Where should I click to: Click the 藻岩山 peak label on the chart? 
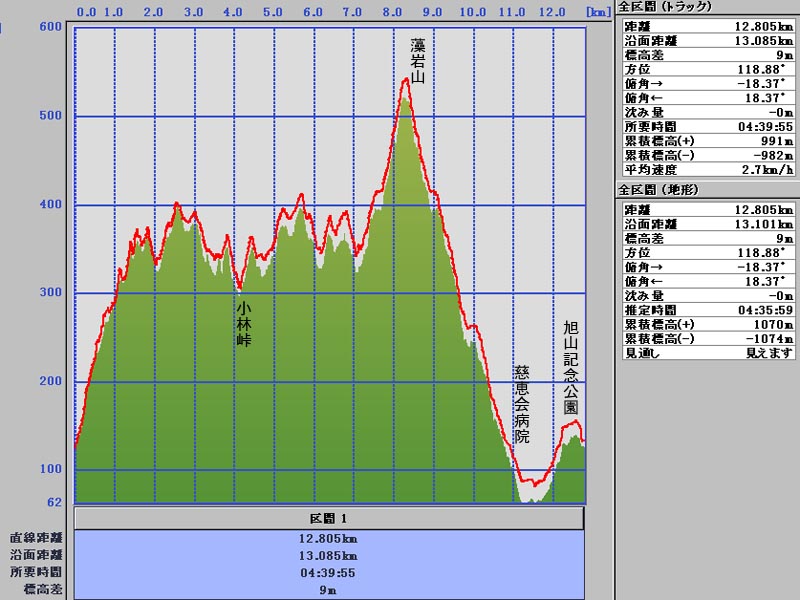point(418,60)
